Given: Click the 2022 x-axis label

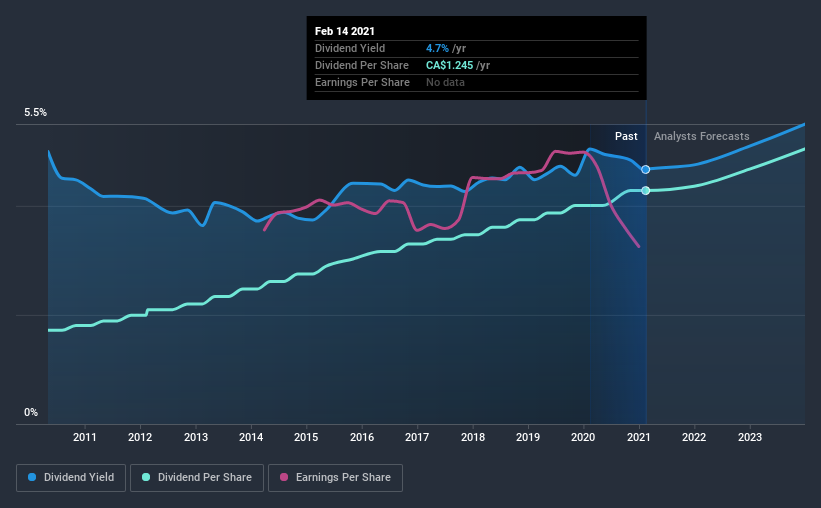Looking at the screenshot, I should pos(694,437).
